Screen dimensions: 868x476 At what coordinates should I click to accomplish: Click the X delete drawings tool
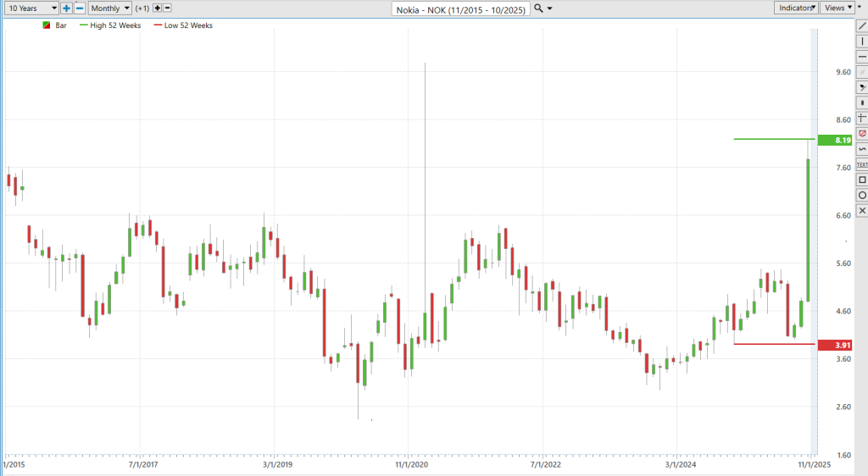[862, 210]
